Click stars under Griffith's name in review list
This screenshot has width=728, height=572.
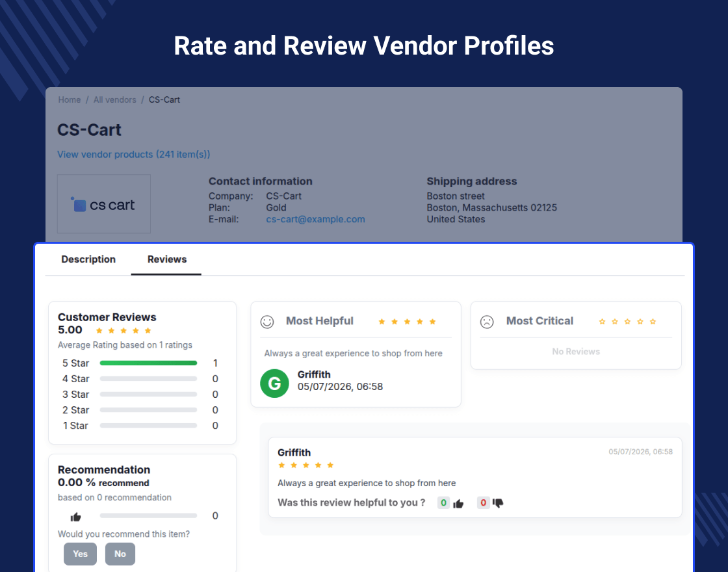click(306, 465)
